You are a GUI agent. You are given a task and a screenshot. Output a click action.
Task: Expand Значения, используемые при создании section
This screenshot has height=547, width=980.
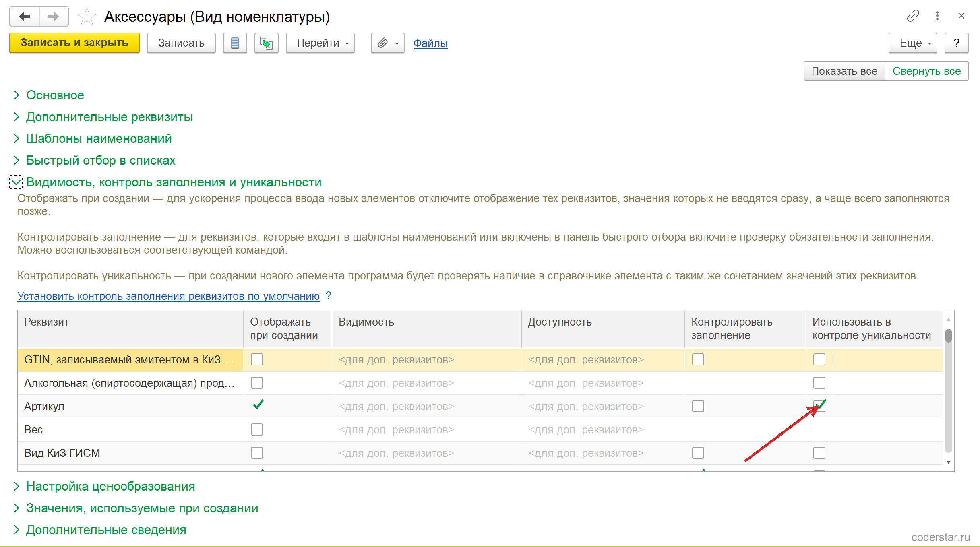(x=142, y=508)
